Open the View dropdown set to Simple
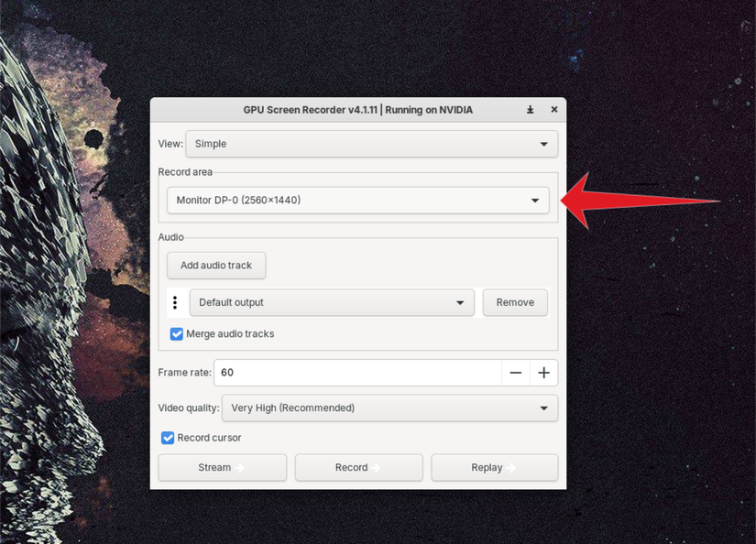Viewport: 756px width, 544px height. tap(372, 144)
